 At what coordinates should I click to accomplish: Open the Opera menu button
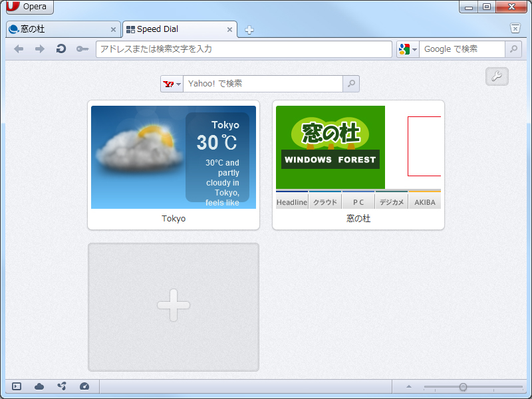pos(27,7)
